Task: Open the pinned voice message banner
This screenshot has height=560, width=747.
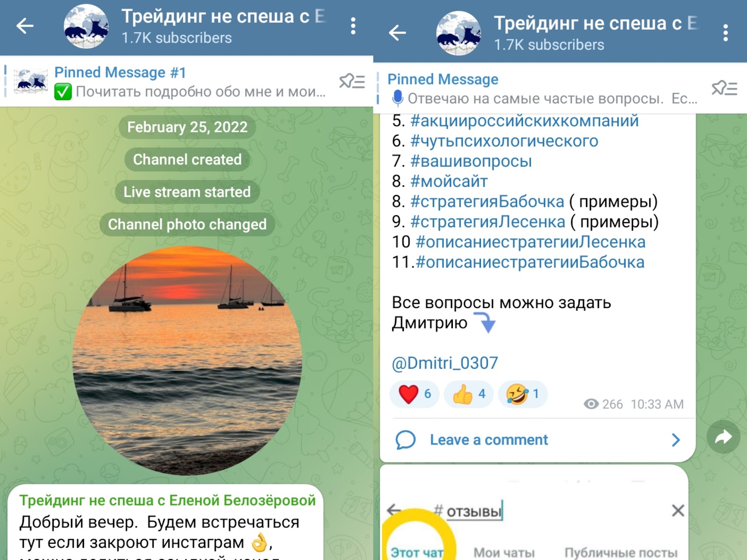Action: point(542,89)
